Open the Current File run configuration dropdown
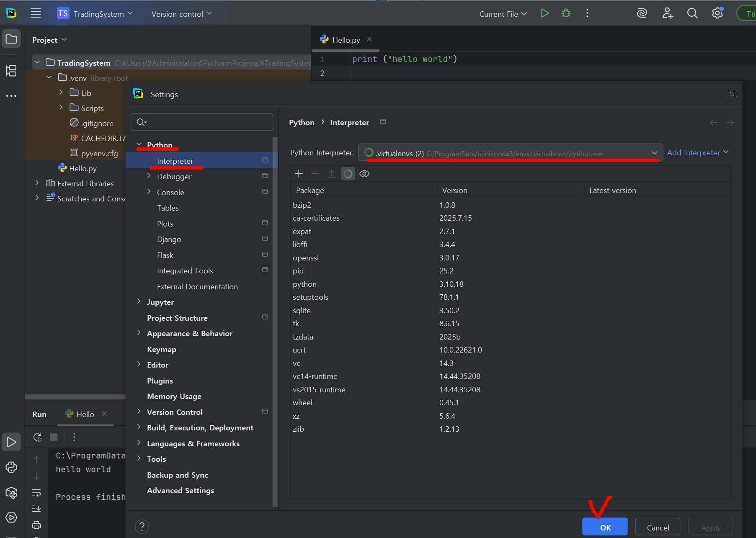756x538 pixels. click(x=503, y=14)
